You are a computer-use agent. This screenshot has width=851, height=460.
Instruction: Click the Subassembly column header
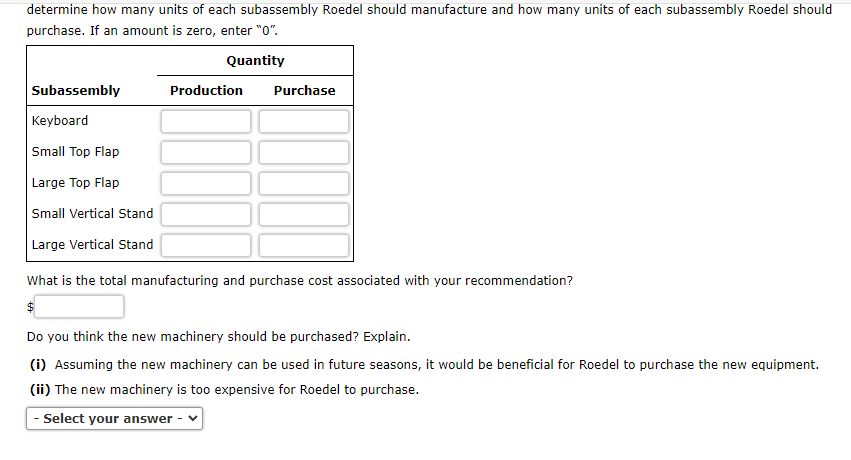[76, 90]
